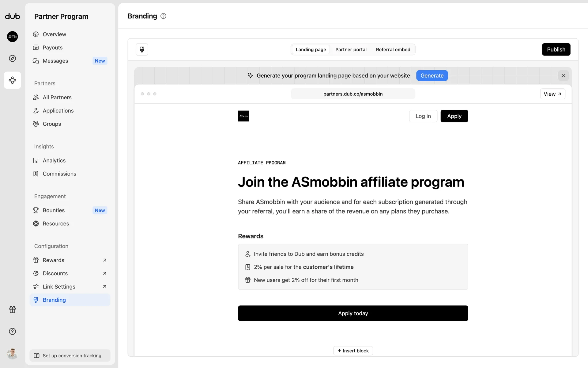Viewport: 588px width, 368px height.
Task: Click Insert block button
Action: [x=353, y=351]
